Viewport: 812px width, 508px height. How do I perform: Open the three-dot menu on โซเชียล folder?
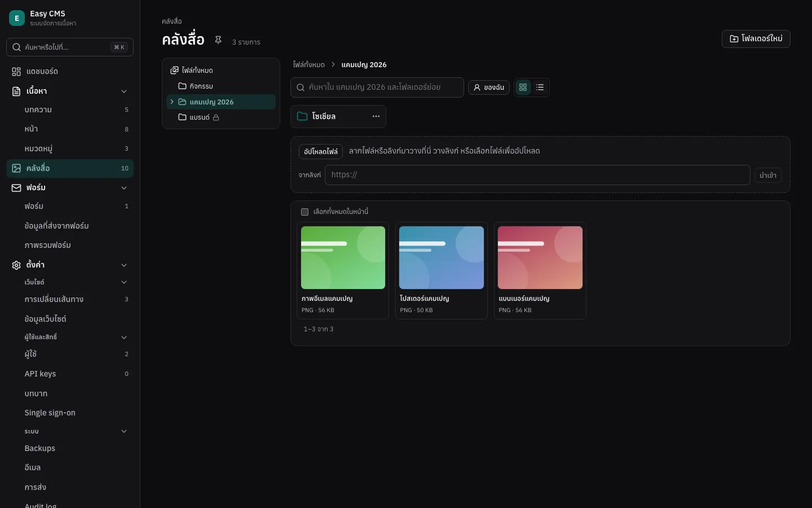click(376, 116)
